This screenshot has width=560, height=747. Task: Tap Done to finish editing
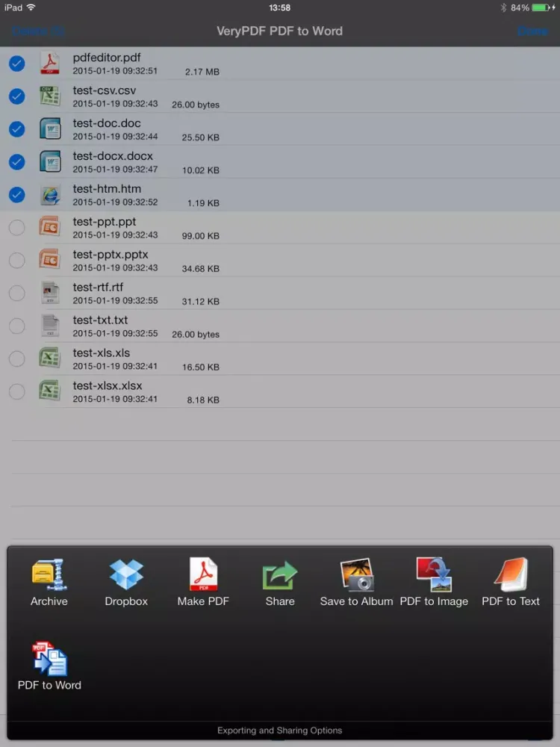532,31
